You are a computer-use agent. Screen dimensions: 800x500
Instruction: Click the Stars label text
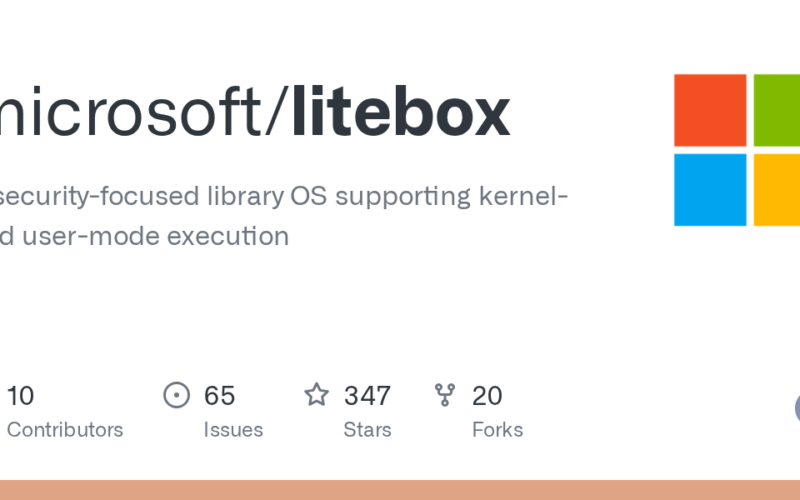pyautogui.click(x=367, y=430)
